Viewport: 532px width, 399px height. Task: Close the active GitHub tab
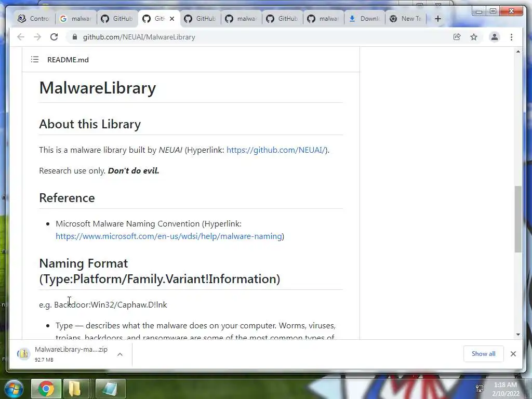tap(172, 19)
